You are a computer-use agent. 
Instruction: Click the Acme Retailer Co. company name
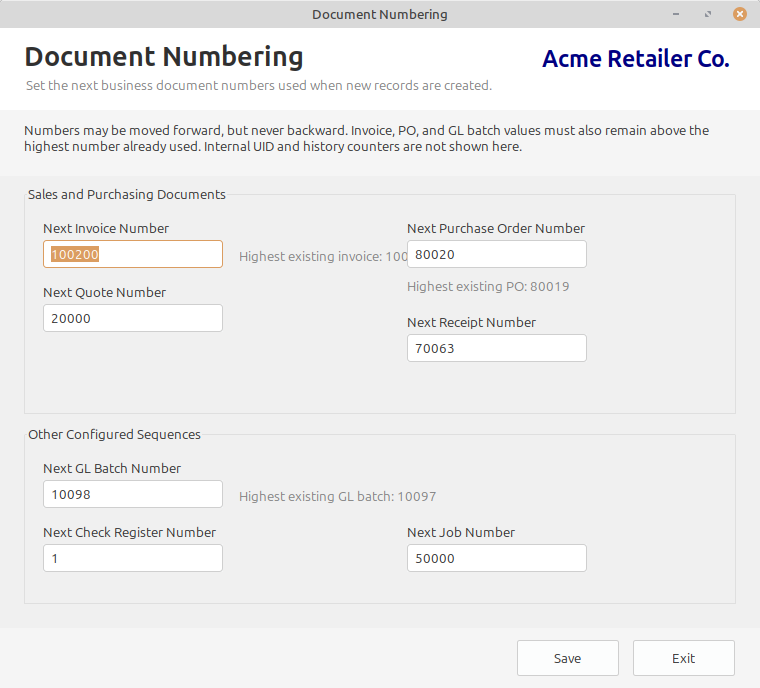pyautogui.click(x=636, y=59)
